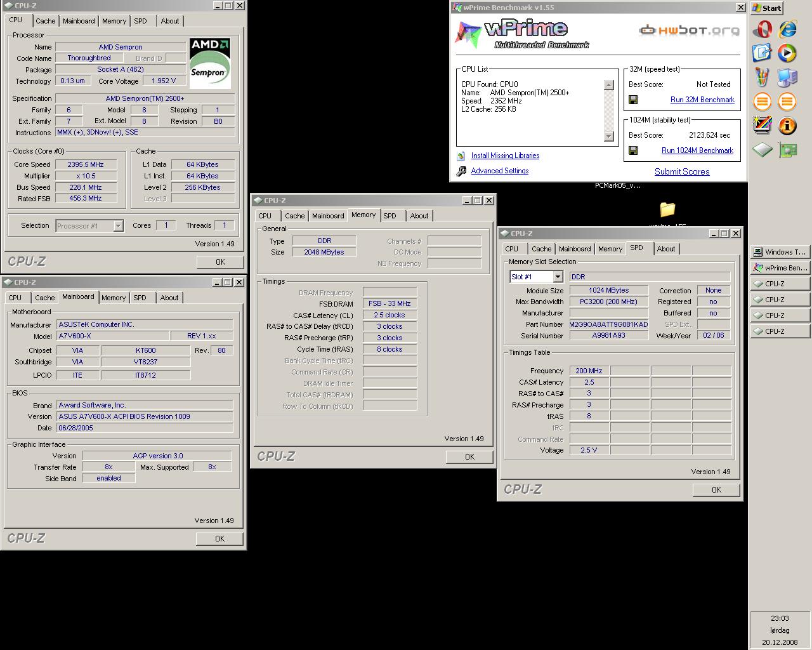Screen dimensions: 812x650
Task: Click the Core Speed 2395.5 MHz value
Action: coord(86,164)
